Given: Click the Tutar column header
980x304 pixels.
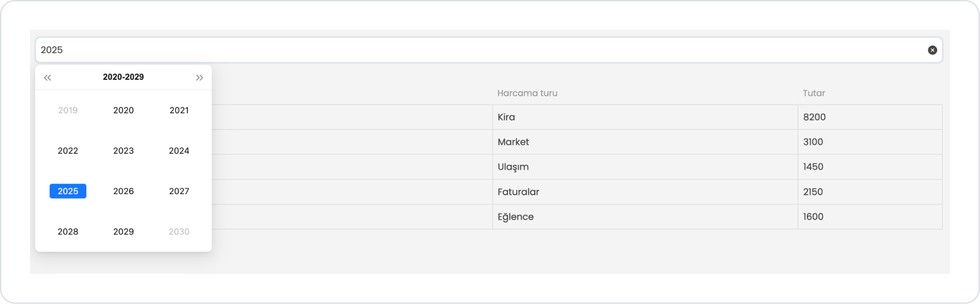Looking at the screenshot, I should click(814, 93).
